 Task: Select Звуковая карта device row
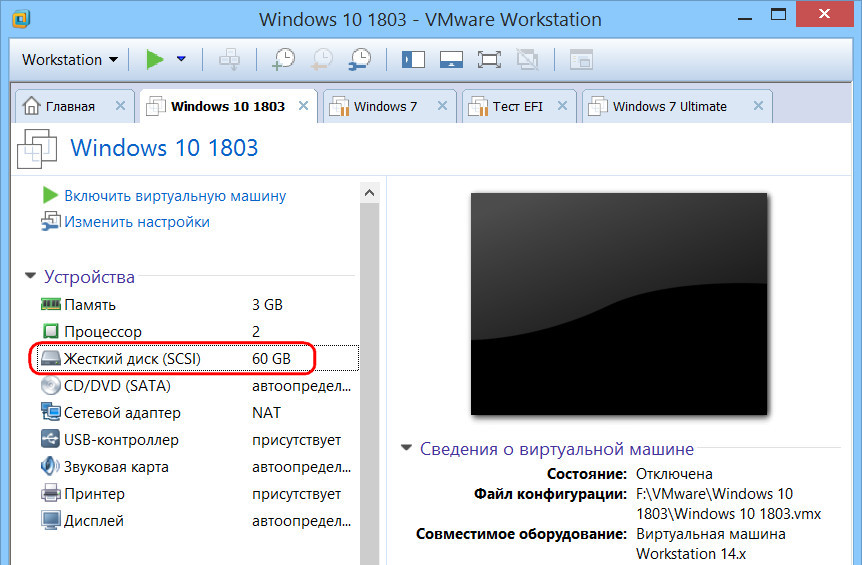coord(198,467)
